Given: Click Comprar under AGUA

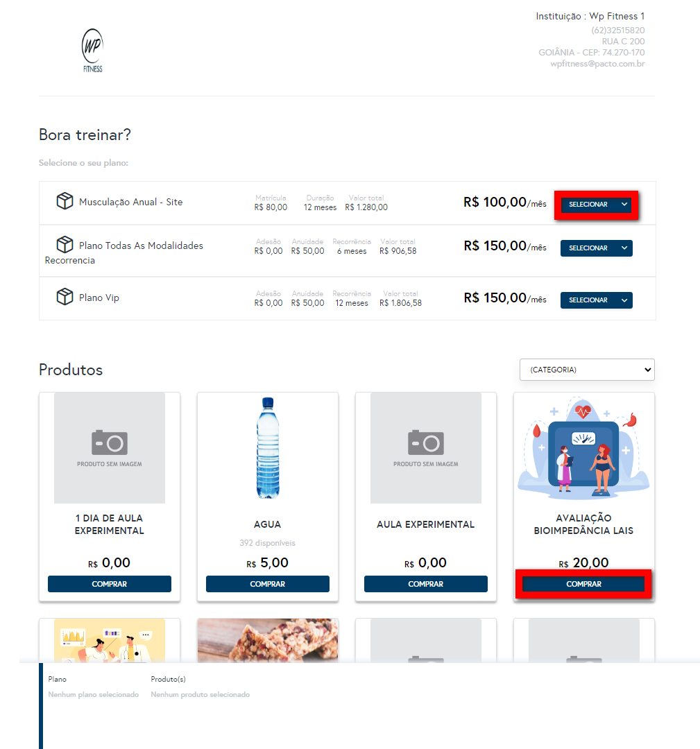Looking at the screenshot, I should click(x=268, y=584).
